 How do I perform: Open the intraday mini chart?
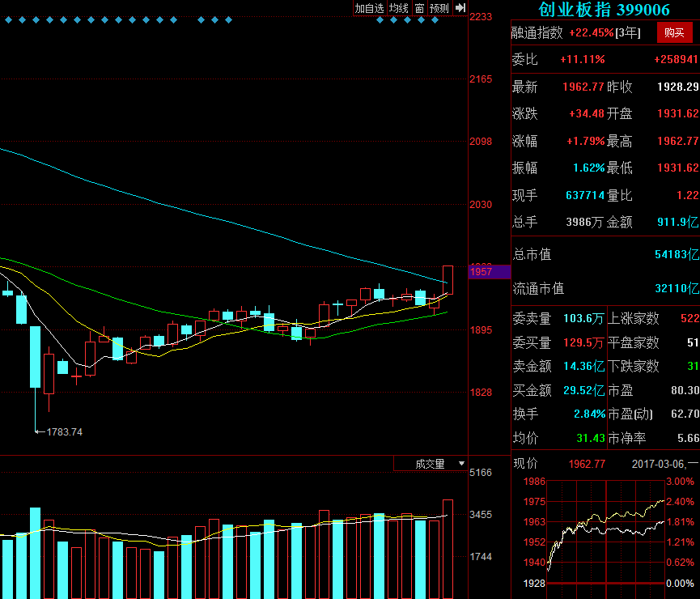(606, 532)
